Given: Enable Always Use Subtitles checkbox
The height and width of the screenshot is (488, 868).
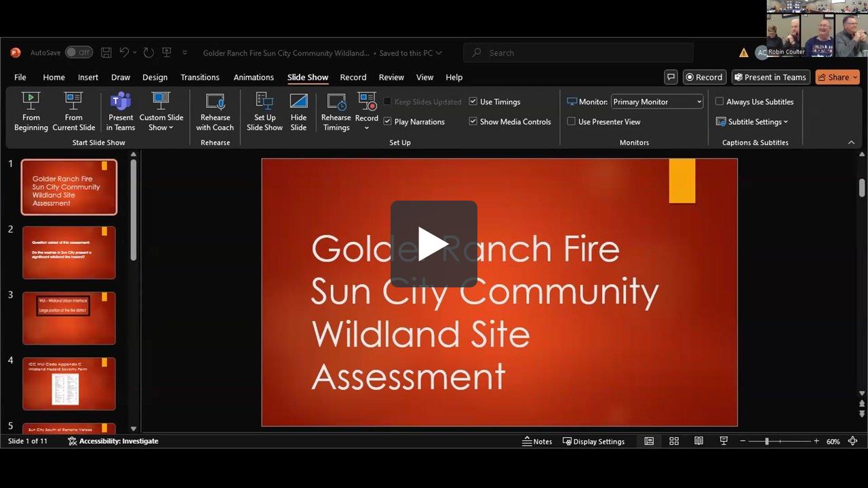Looking at the screenshot, I should [719, 102].
